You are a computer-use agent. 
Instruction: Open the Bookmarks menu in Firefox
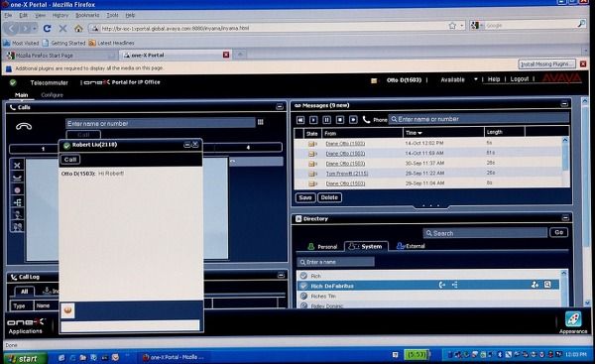(87, 15)
